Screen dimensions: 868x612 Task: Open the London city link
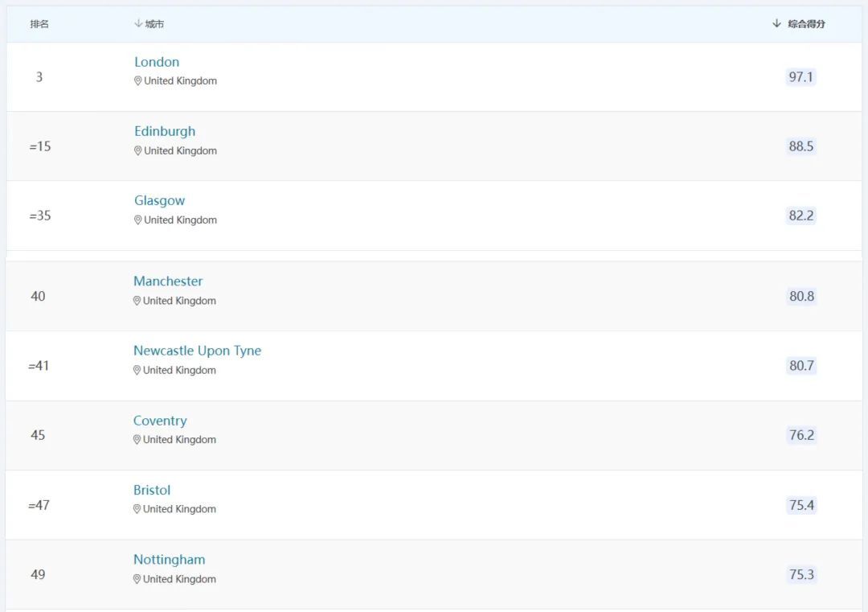click(157, 62)
